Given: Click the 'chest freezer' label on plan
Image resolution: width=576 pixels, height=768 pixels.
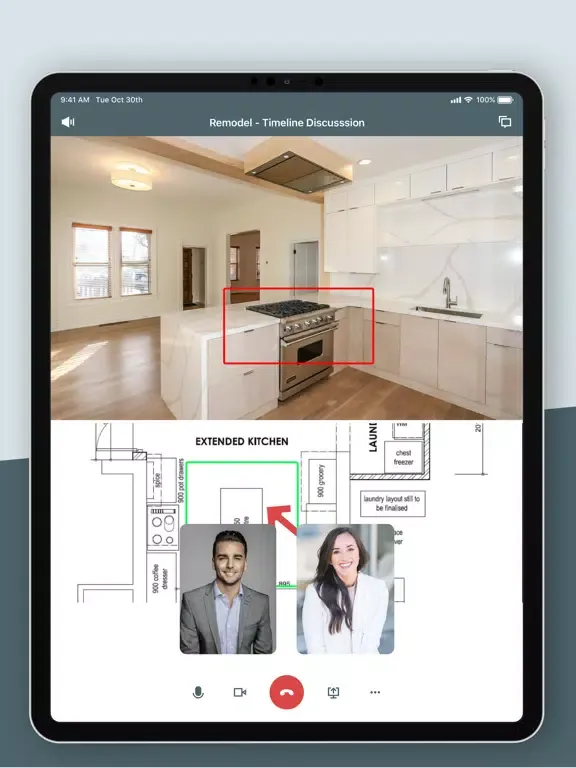Looking at the screenshot, I should 403,457.
